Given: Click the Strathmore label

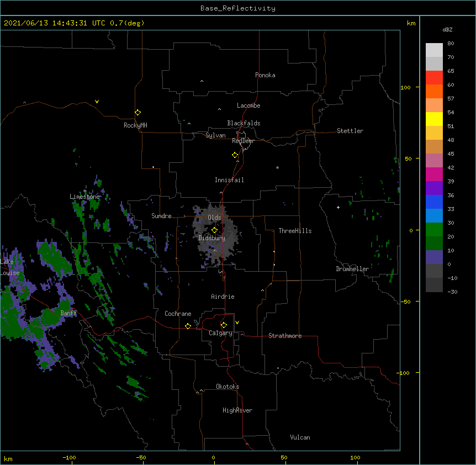Looking at the screenshot, I should click(x=285, y=336).
